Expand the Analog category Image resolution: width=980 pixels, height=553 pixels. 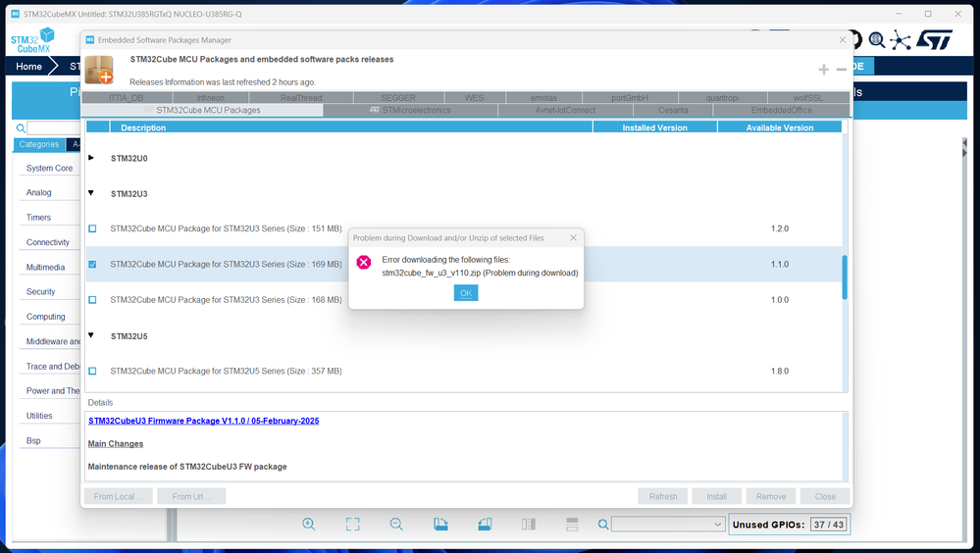point(39,192)
